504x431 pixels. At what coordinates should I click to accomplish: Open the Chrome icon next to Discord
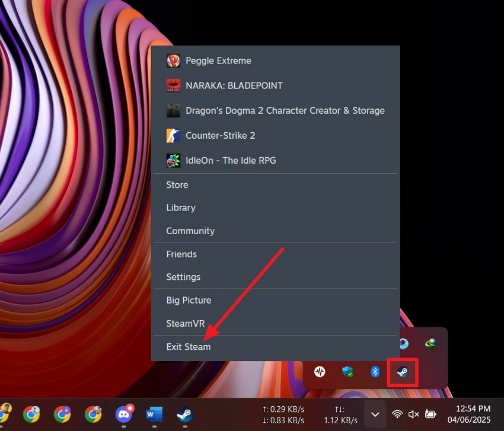tap(93, 414)
